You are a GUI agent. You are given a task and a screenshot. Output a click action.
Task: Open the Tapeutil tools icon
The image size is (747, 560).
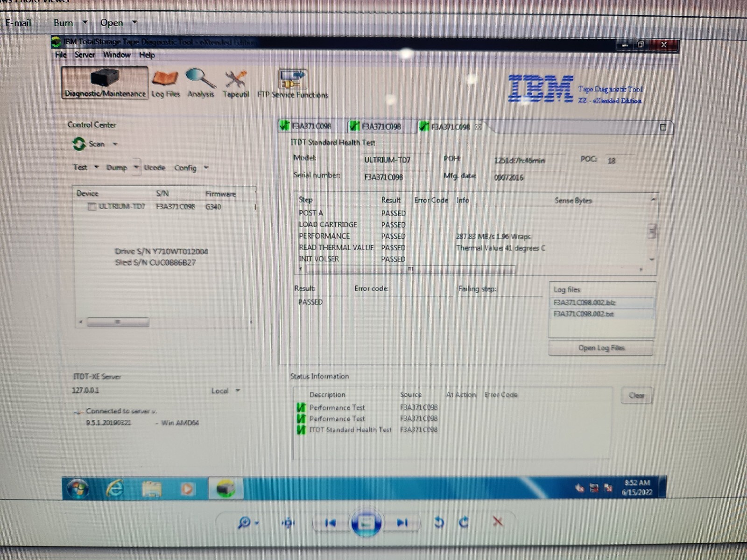(x=236, y=84)
